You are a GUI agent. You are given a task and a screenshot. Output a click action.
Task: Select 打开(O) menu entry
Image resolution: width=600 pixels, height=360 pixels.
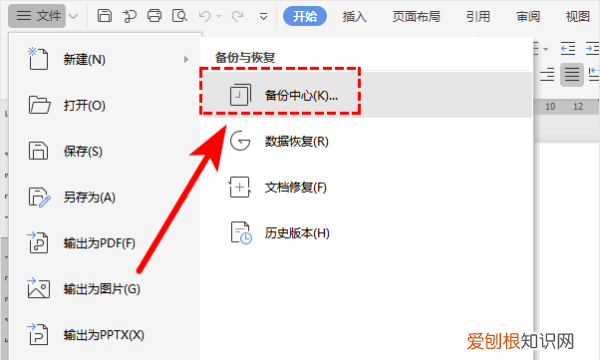click(x=105, y=105)
